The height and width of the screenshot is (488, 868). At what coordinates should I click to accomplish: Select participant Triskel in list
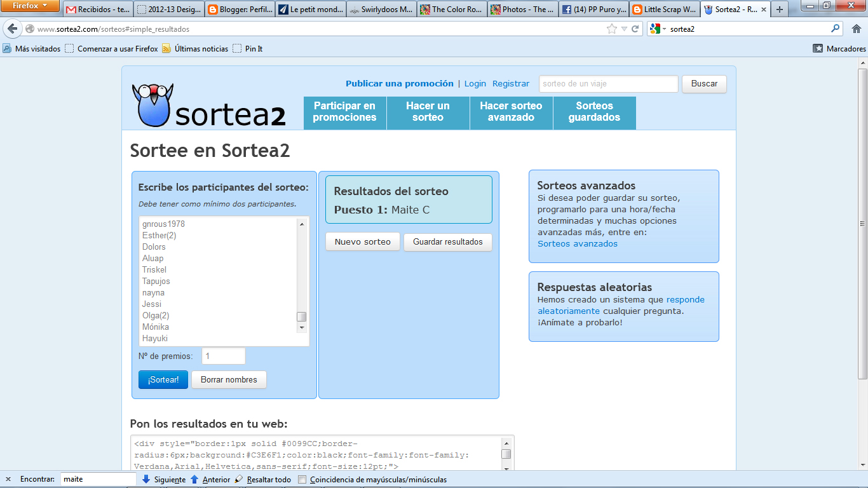[154, 269]
